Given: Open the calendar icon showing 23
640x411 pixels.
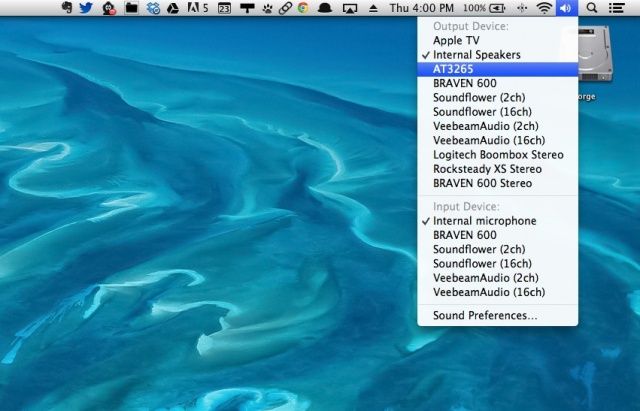Looking at the screenshot, I should click(x=224, y=8).
